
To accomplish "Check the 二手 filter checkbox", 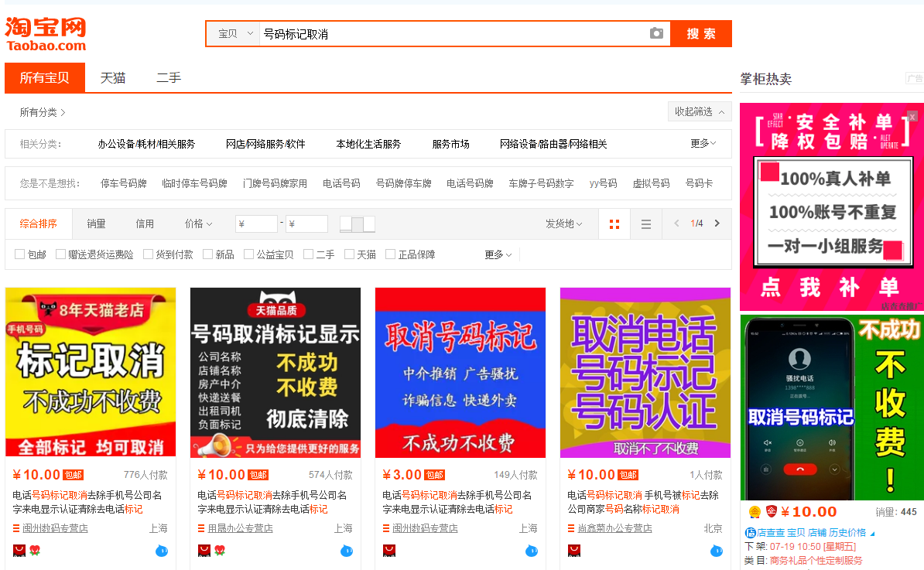I will (308, 254).
